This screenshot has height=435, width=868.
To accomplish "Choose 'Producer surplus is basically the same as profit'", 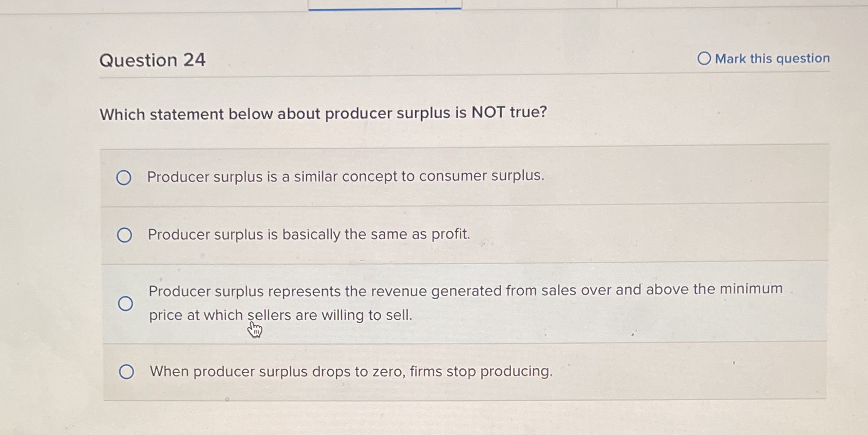I will tap(308, 234).
